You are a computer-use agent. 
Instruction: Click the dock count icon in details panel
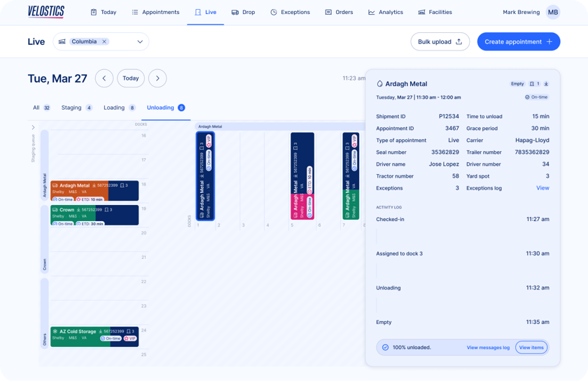(534, 83)
